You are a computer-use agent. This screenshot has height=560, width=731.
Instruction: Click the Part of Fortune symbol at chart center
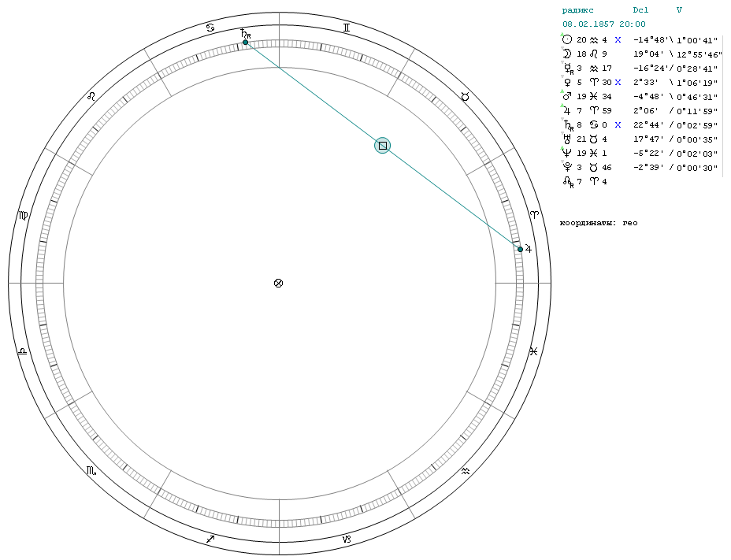click(278, 283)
